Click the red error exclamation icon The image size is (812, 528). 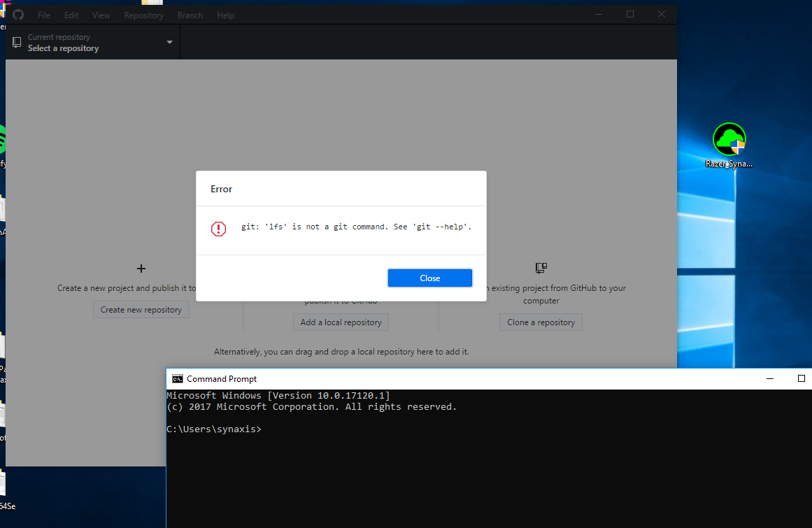pos(218,228)
